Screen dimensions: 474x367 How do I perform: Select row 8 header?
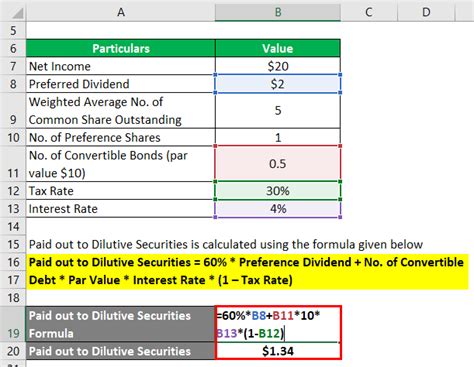(13, 84)
